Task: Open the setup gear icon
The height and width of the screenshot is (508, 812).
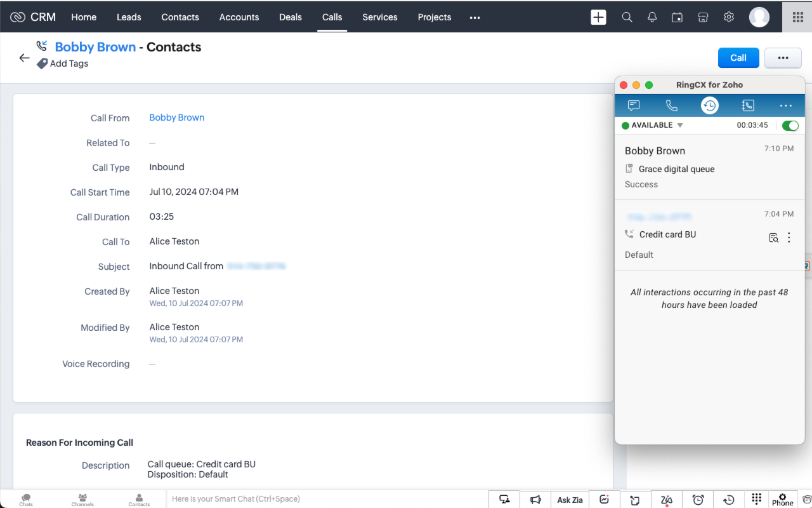Action: point(729,17)
